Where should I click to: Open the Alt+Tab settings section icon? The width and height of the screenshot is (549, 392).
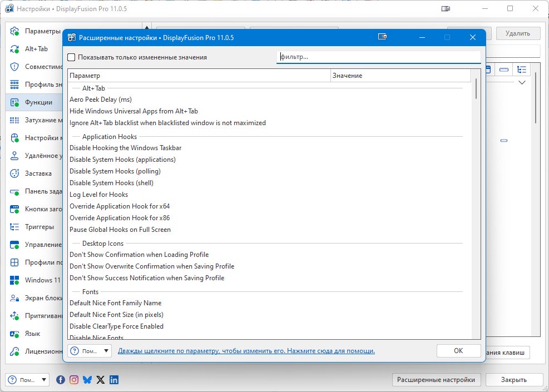click(14, 49)
